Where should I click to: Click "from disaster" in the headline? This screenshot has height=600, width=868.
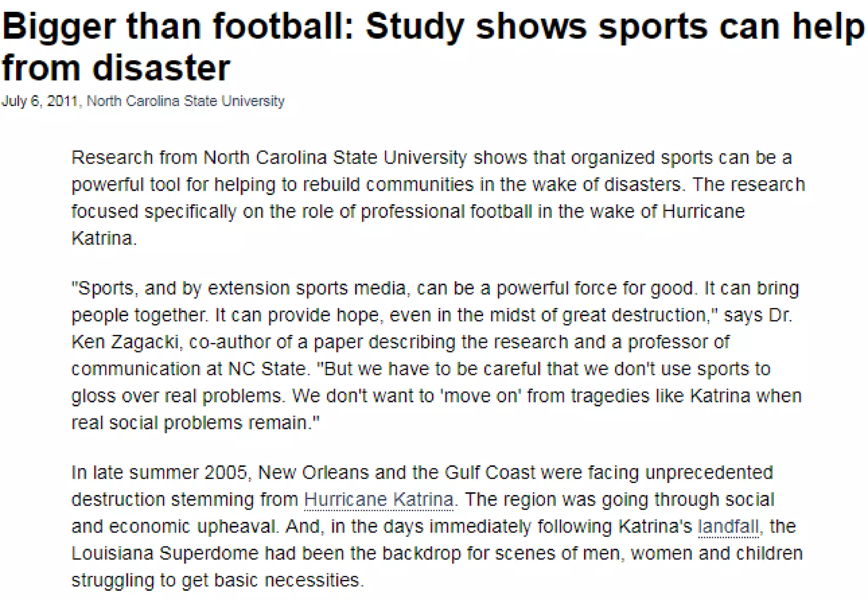pyautogui.click(x=115, y=68)
